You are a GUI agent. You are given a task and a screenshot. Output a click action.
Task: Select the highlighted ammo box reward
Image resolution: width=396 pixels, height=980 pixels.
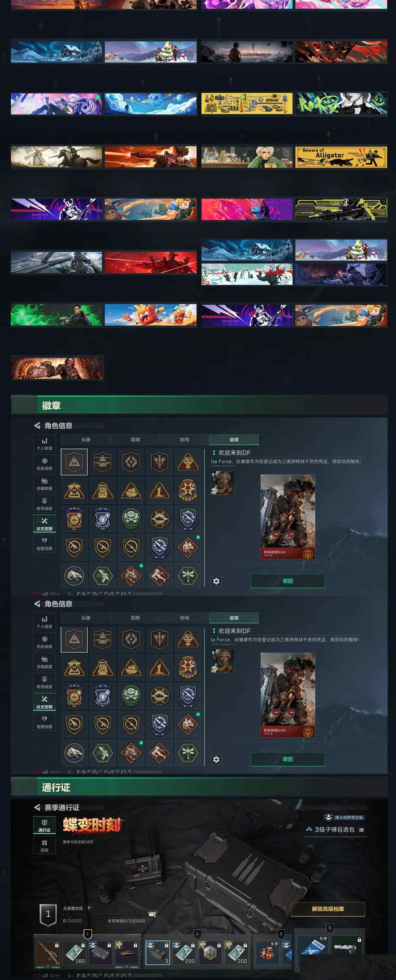[x=158, y=952]
